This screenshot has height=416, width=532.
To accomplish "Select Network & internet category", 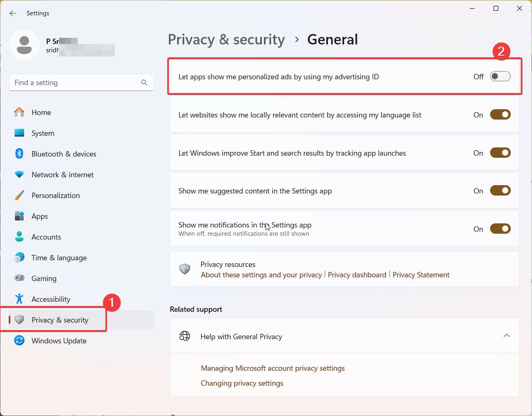I will 81,174.
